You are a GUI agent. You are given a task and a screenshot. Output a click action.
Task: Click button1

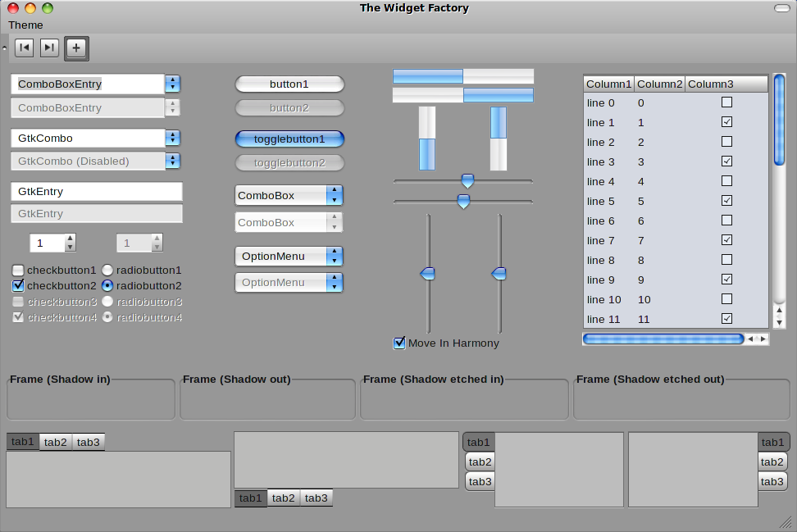289,84
